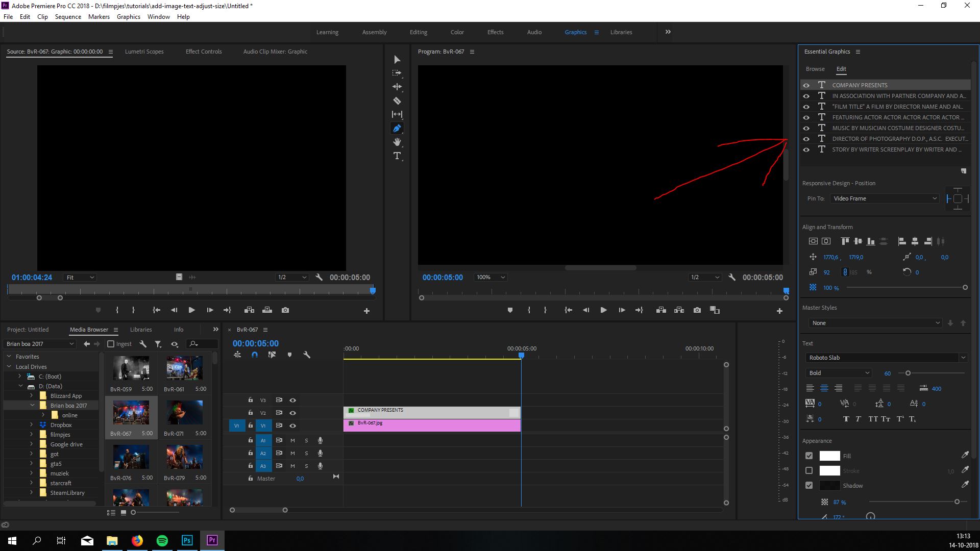Select the Pen tool
980x551 pixels.
point(397,128)
